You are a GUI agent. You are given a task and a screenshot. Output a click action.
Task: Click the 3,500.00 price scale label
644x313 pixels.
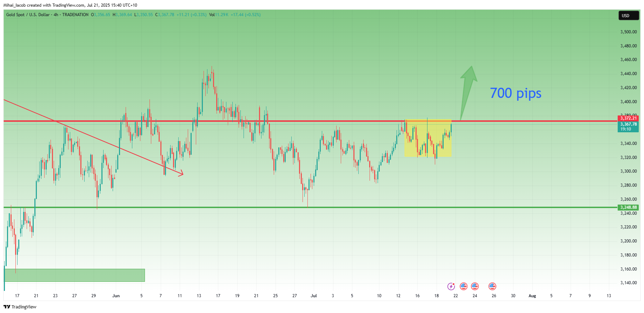click(x=629, y=32)
